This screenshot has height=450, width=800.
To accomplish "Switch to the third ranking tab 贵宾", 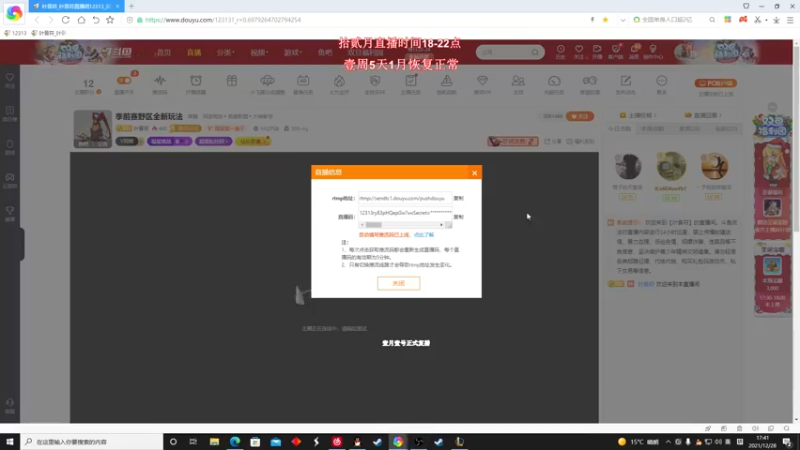I will click(689, 129).
